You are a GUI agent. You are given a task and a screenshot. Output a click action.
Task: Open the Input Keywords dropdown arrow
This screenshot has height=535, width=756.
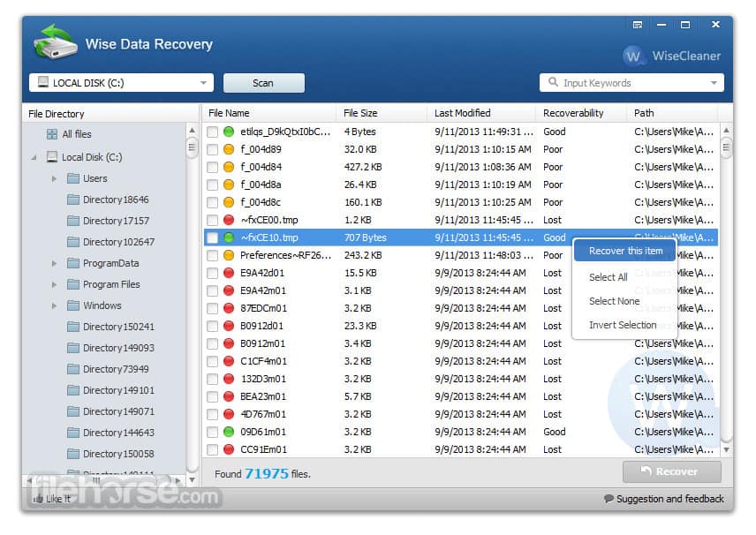[x=714, y=83]
